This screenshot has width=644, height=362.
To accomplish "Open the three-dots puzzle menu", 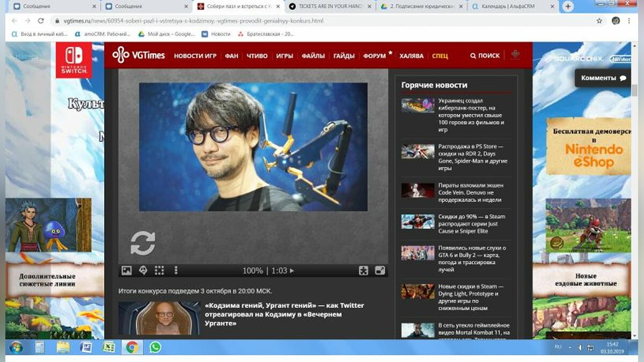I will coord(175,271).
